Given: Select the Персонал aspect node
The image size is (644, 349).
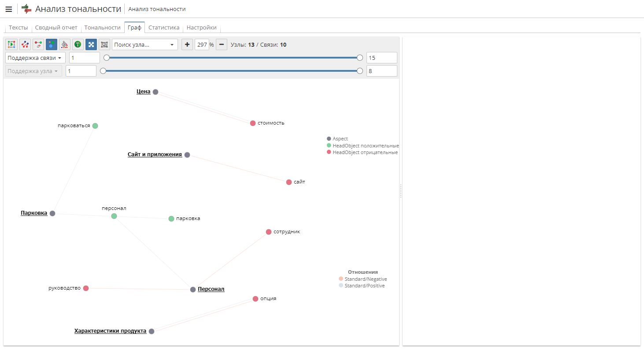Looking at the screenshot, I should 193,290.
